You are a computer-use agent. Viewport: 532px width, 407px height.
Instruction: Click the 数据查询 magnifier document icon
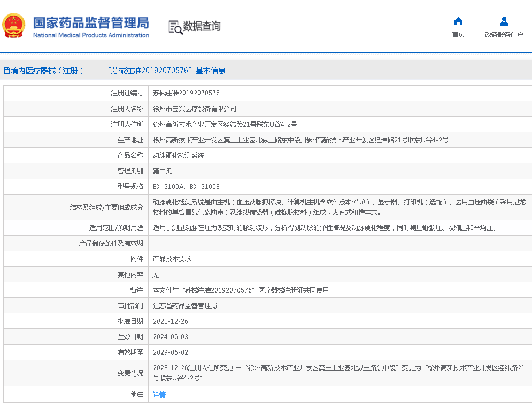pos(175,27)
